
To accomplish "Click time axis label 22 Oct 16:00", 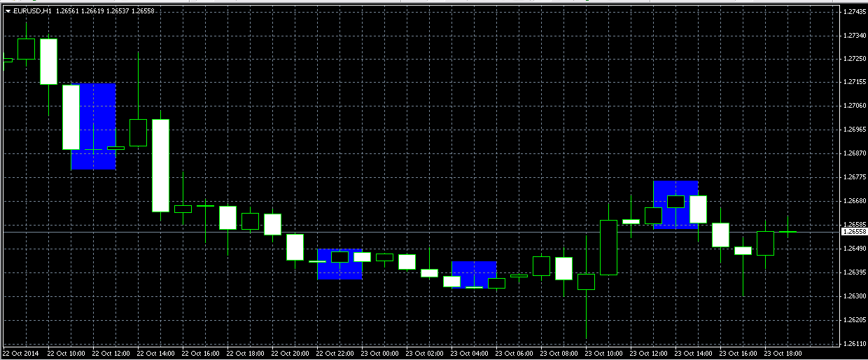I will coord(200,354).
